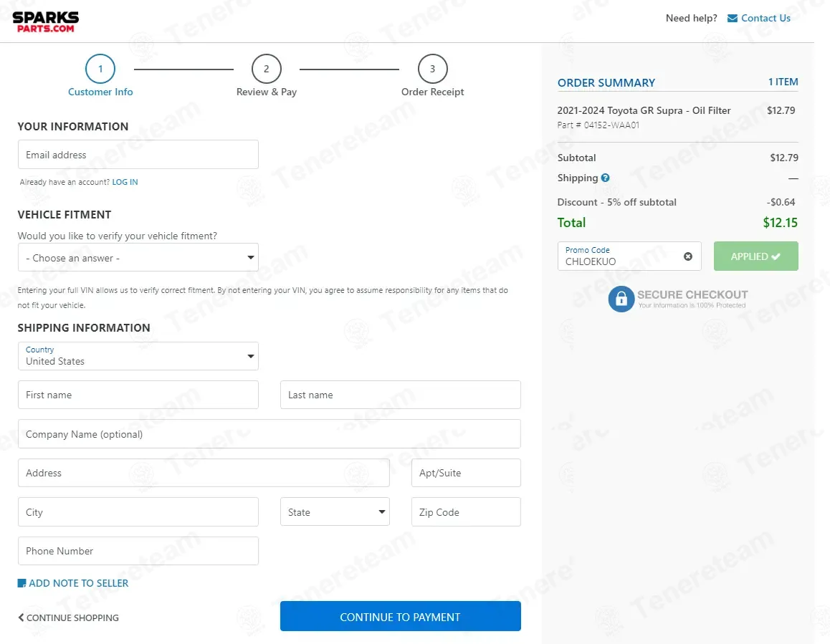830x644 pixels.
Task: Click the secure checkout padlock icon
Action: (621, 299)
